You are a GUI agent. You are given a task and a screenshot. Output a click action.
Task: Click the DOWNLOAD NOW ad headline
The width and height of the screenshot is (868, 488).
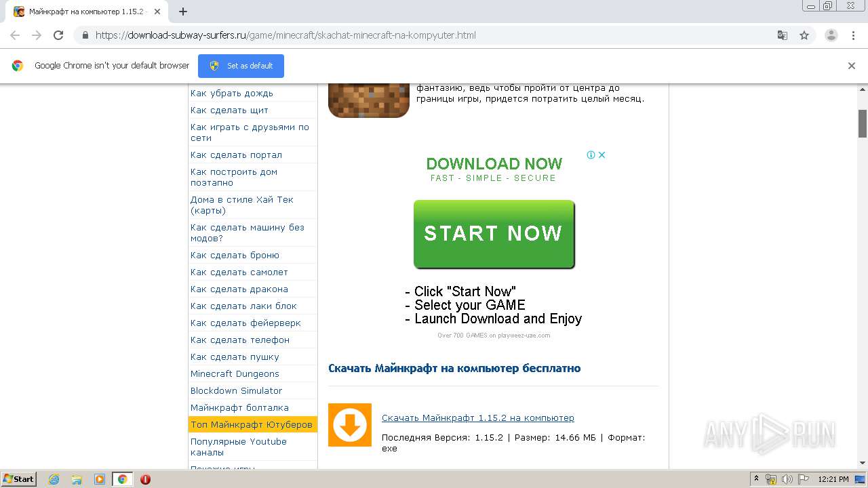(x=494, y=163)
